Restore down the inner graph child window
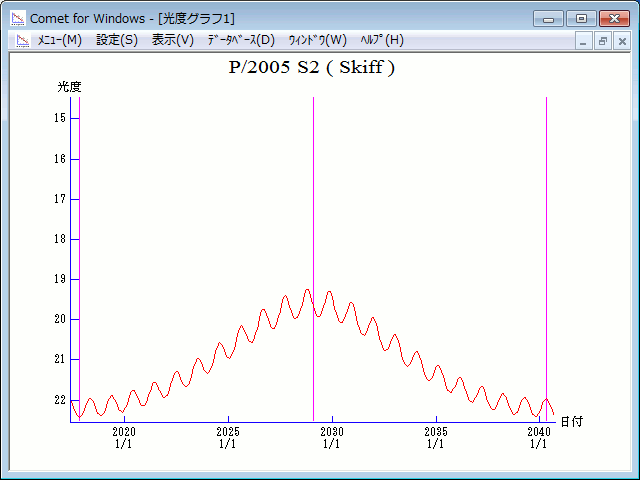Viewport: 640px width, 480px height. point(603,41)
